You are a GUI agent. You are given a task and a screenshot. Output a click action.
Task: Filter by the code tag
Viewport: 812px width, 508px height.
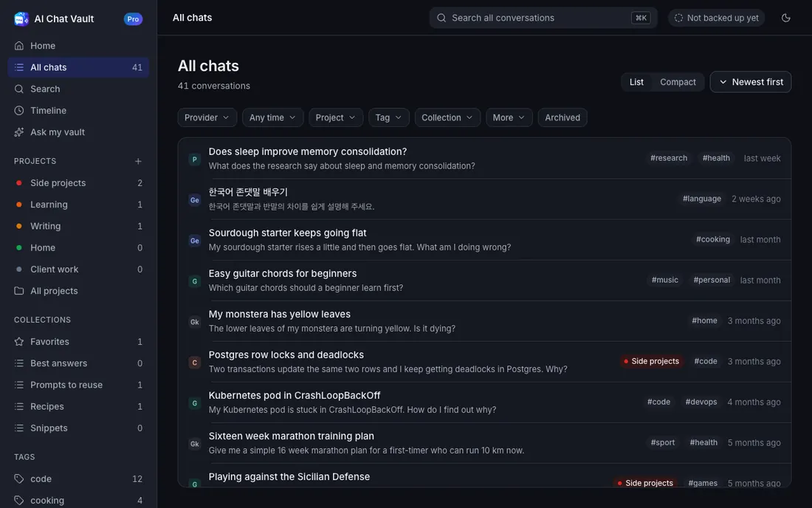pyautogui.click(x=78, y=478)
